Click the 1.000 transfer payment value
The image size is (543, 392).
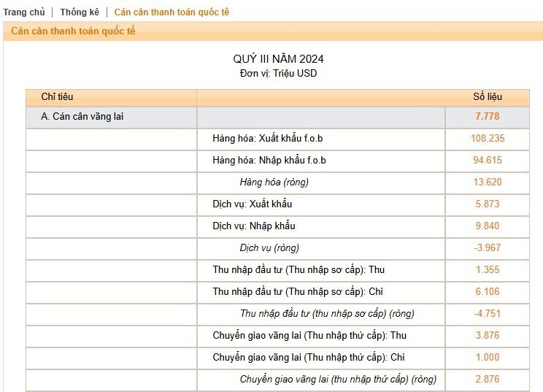click(x=488, y=357)
